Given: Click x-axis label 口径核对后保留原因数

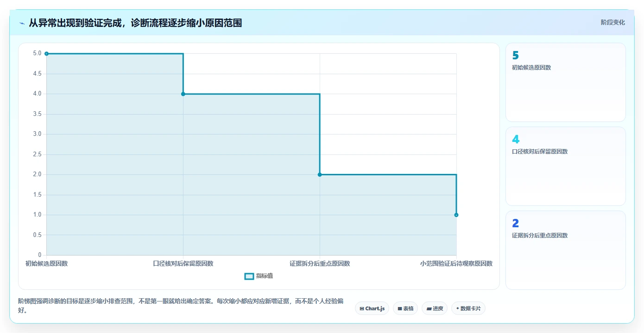Looking at the screenshot, I should 183,263.
